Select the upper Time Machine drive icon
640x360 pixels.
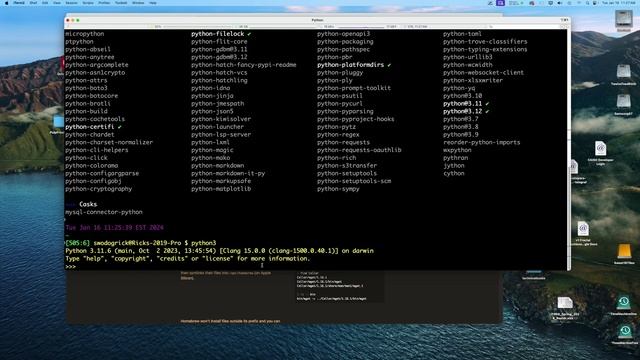[624, 303]
